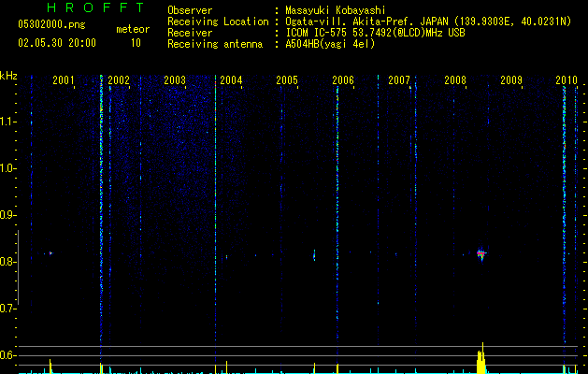Viewport: 588px width, 374px height.
Task: Click the 2009 time marker
Action: (511, 80)
